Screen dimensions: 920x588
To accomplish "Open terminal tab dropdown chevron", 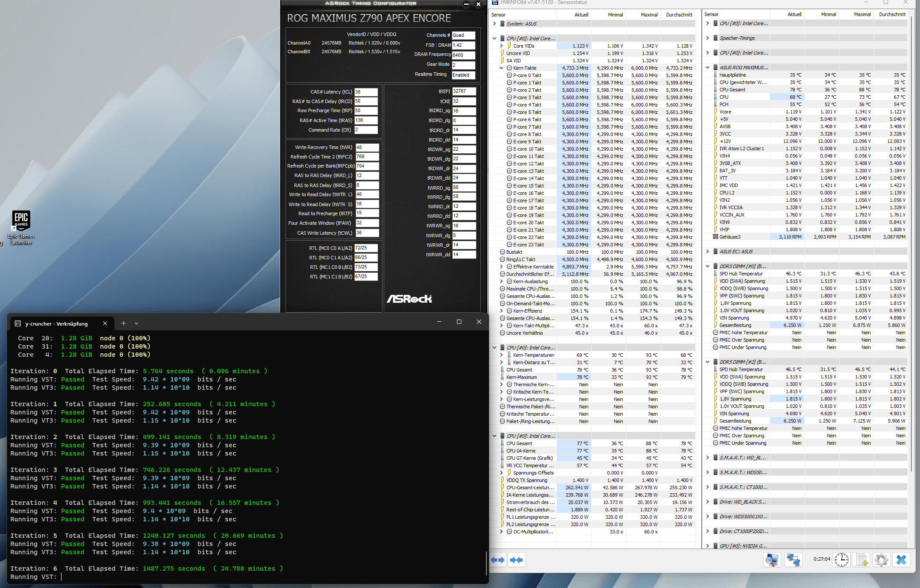I will pos(136,323).
